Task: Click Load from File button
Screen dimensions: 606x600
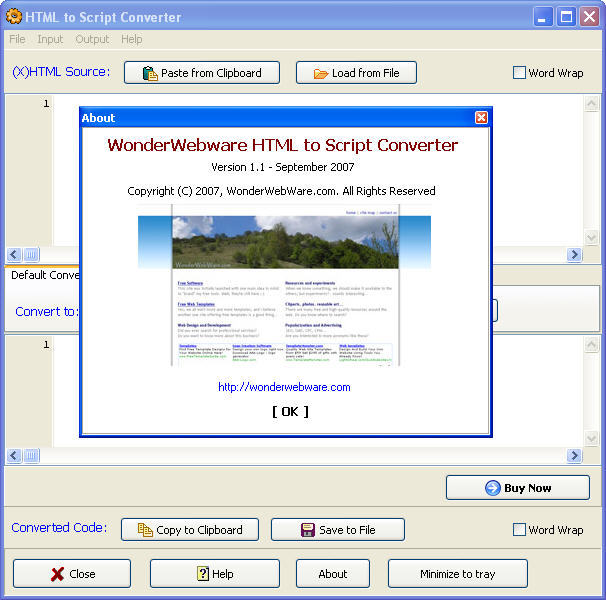Action: (x=356, y=73)
